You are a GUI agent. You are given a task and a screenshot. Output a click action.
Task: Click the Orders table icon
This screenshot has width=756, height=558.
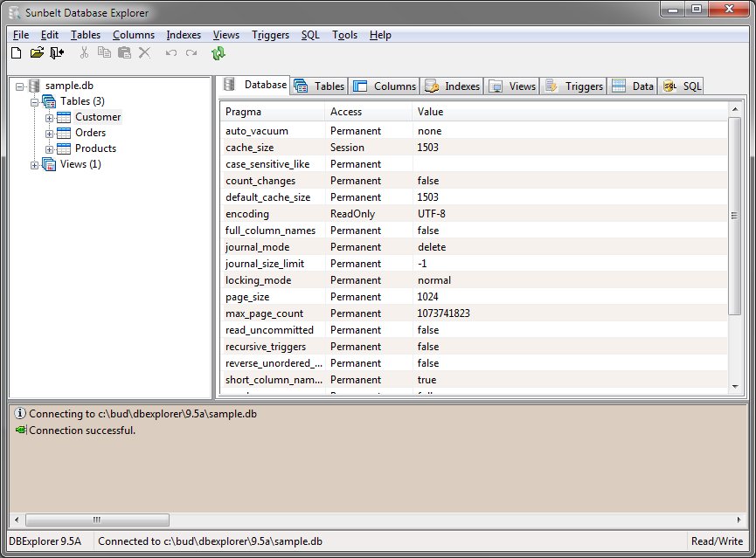[x=64, y=133]
